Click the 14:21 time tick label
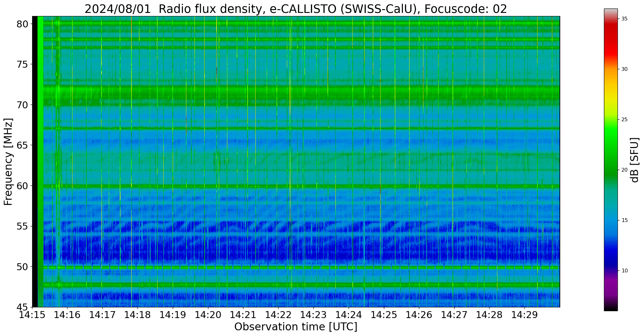644x336 pixels. coord(243,315)
